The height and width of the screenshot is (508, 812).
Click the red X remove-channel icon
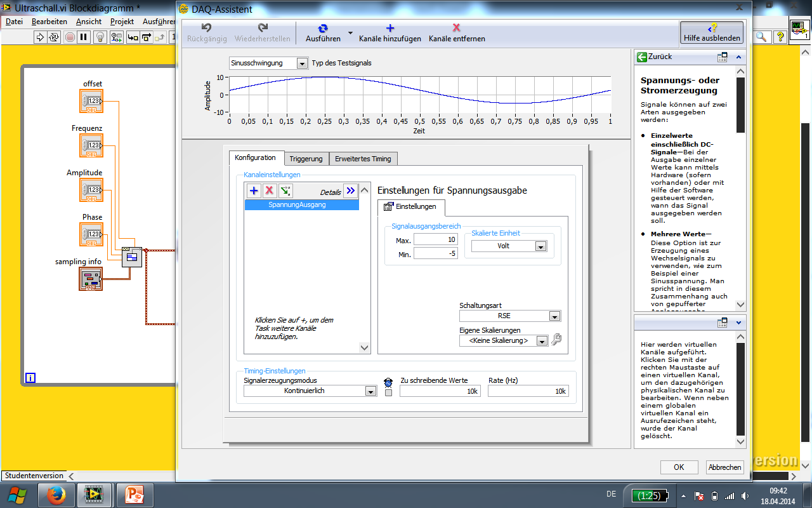[269, 190]
